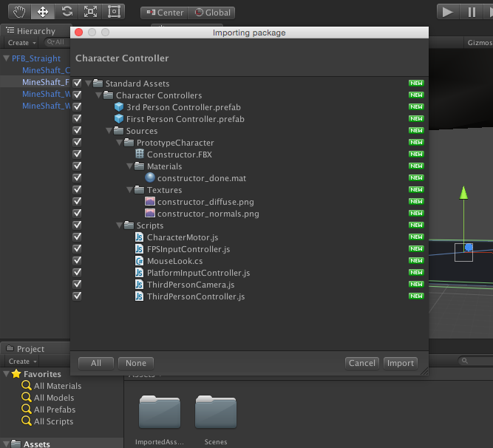Collapse the Scripts folder

[x=120, y=225]
